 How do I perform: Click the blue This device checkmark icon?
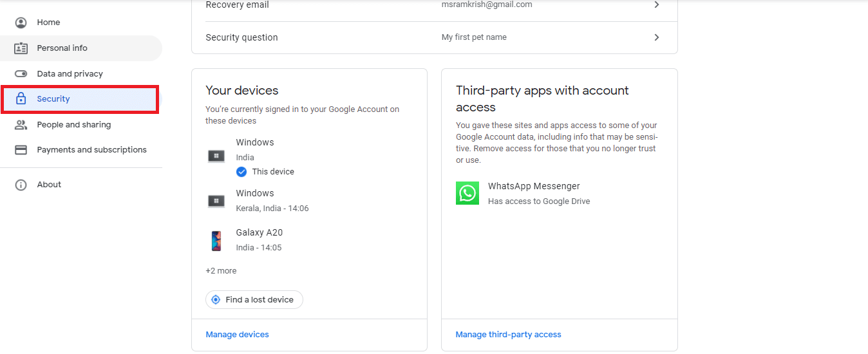241,172
